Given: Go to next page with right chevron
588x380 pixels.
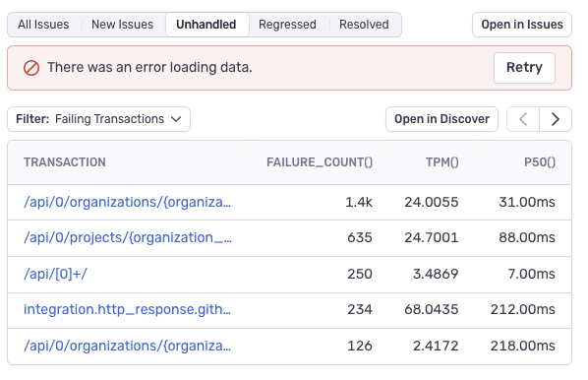Looking at the screenshot, I should 556,119.
